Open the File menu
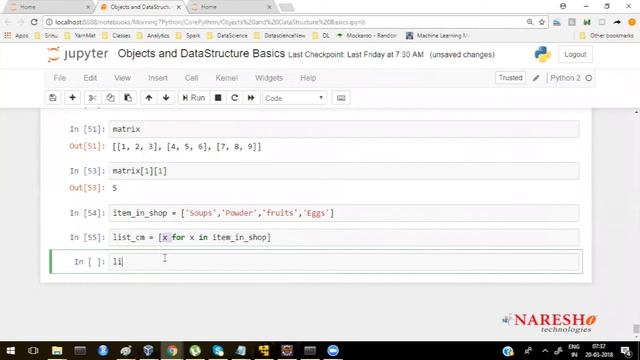640x360 pixels. coord(60,78)
